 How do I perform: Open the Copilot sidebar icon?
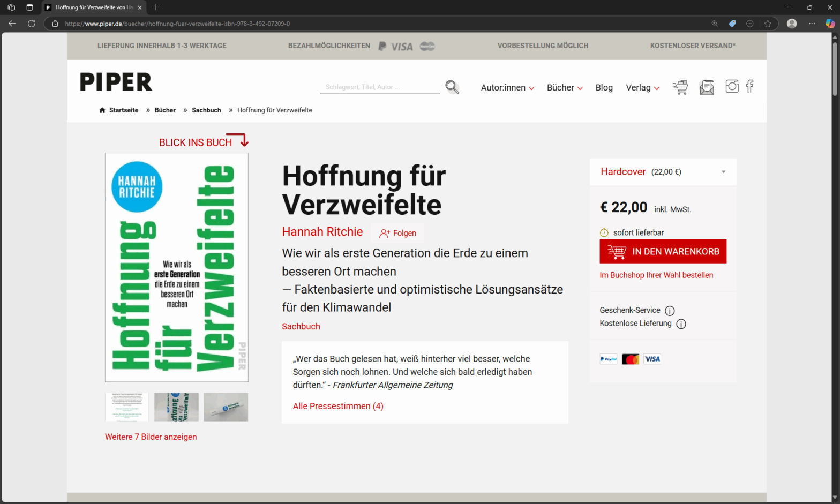point(830,24)
